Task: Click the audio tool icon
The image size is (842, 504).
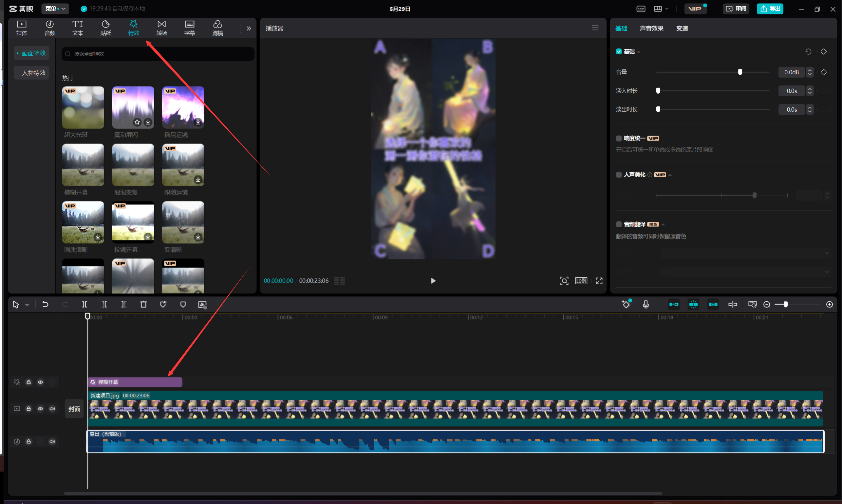Action: coord(50,28)
